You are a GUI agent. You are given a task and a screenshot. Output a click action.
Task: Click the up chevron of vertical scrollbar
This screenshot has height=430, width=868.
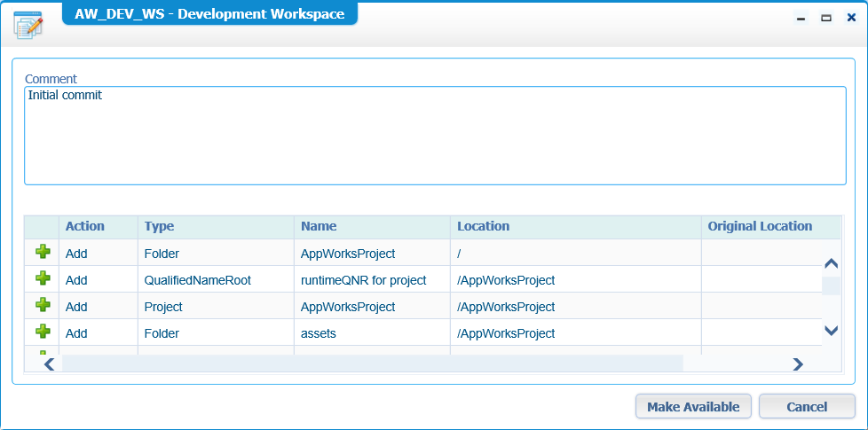tap(831, 263)
